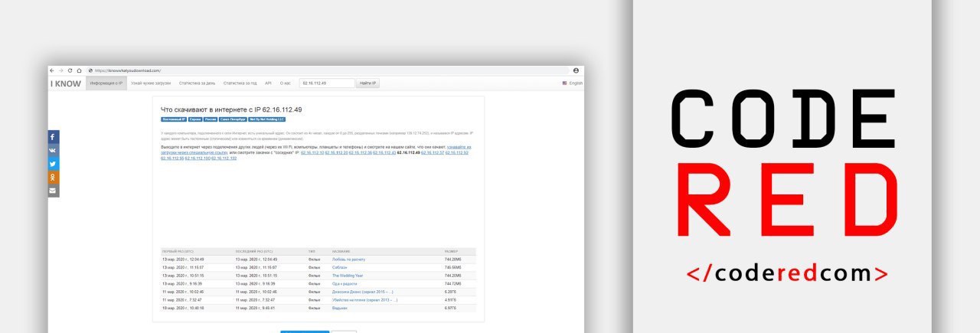This screenshot has height=333, width=980.
Task: Click the </coderedcom> tag text
Action: click(788, 273)
